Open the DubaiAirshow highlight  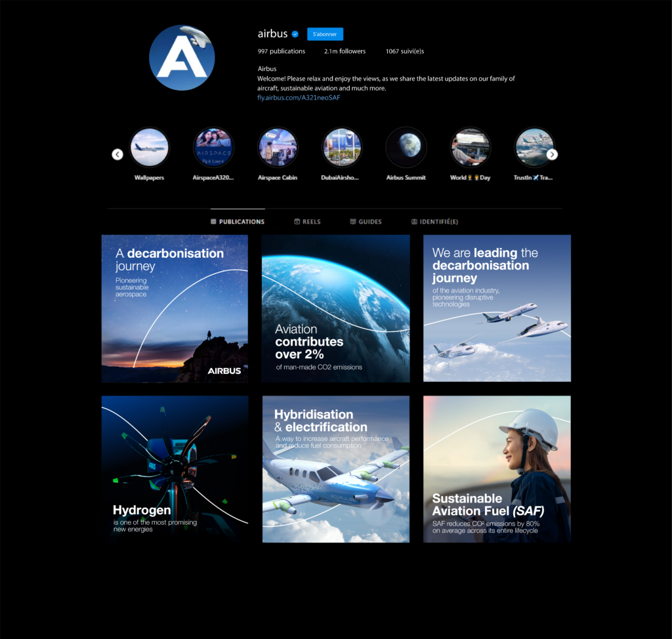point(341,148)
